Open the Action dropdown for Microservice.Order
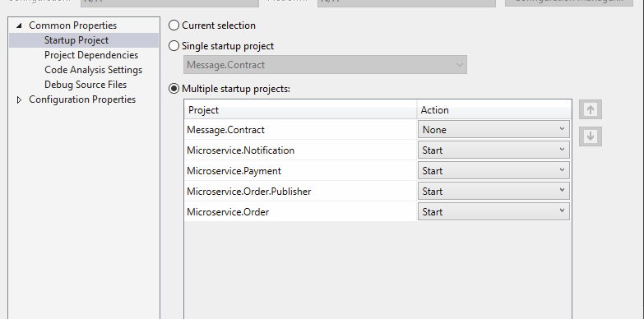The width and height of the screenshot is (644, 319). pos(493,211)
